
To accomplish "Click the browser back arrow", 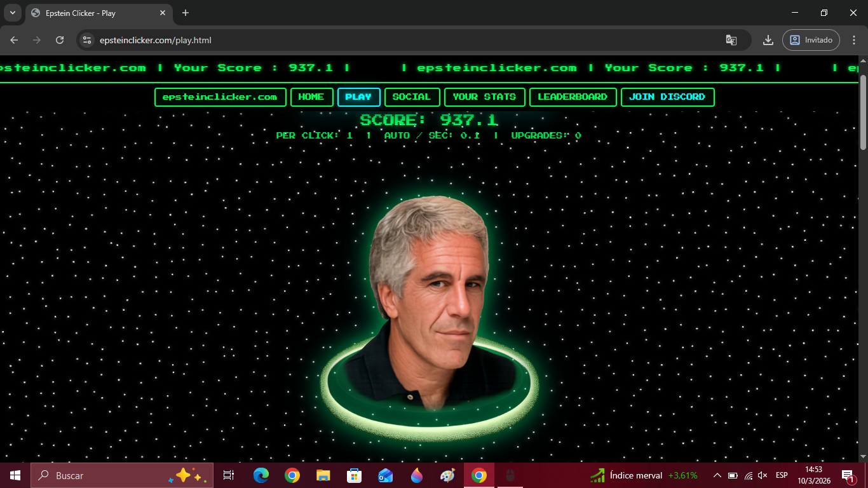I will click(14, 40).
